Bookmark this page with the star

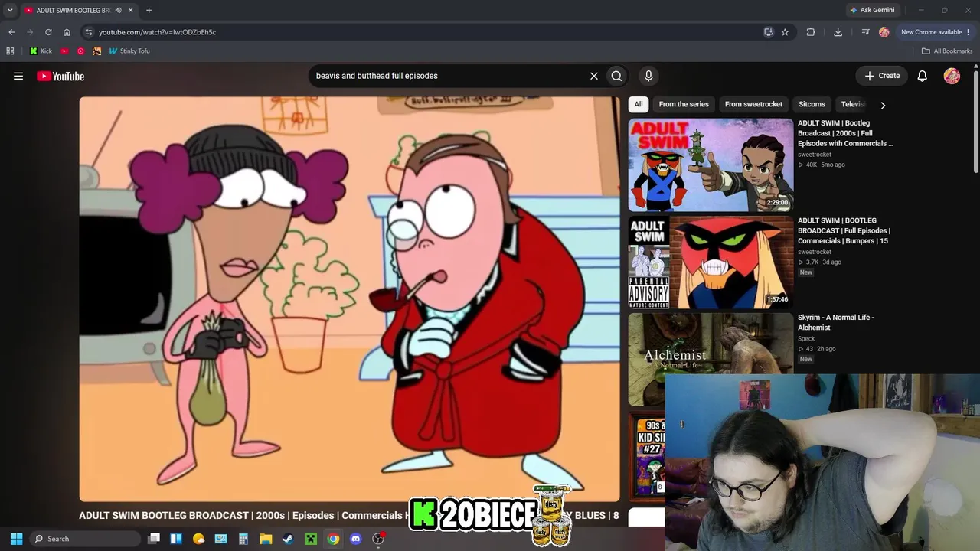[x=785, y=32]
